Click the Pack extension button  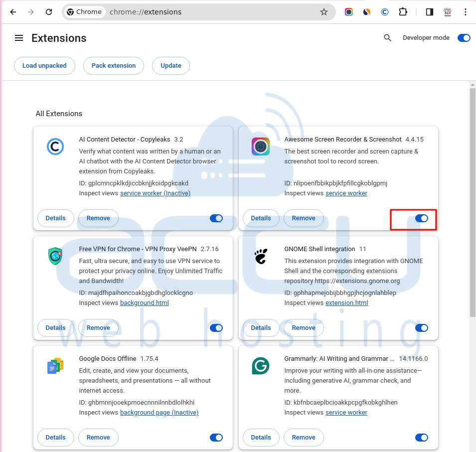(114, 66)
